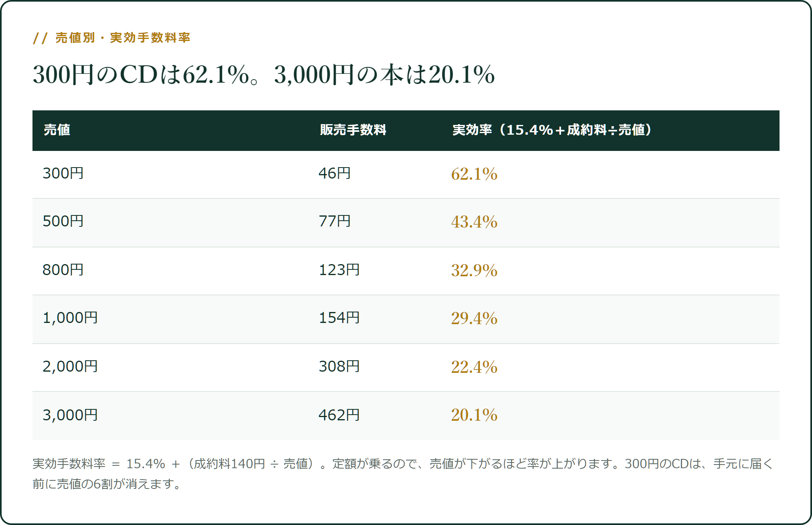Click the 20.1% effective rate value

[474, 415]
